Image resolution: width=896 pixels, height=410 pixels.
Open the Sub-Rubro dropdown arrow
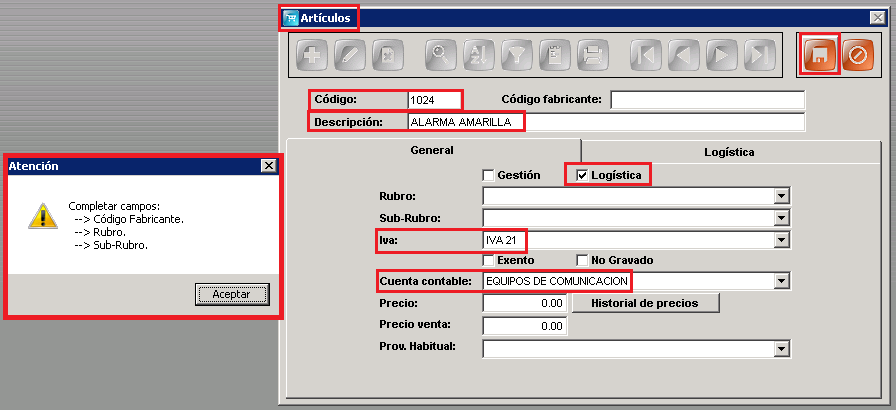781,218
